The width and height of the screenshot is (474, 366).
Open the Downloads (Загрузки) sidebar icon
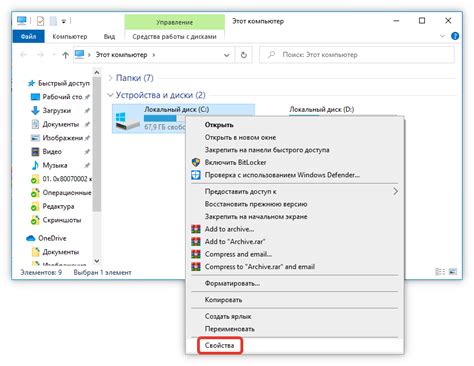[x=35, y=110]
